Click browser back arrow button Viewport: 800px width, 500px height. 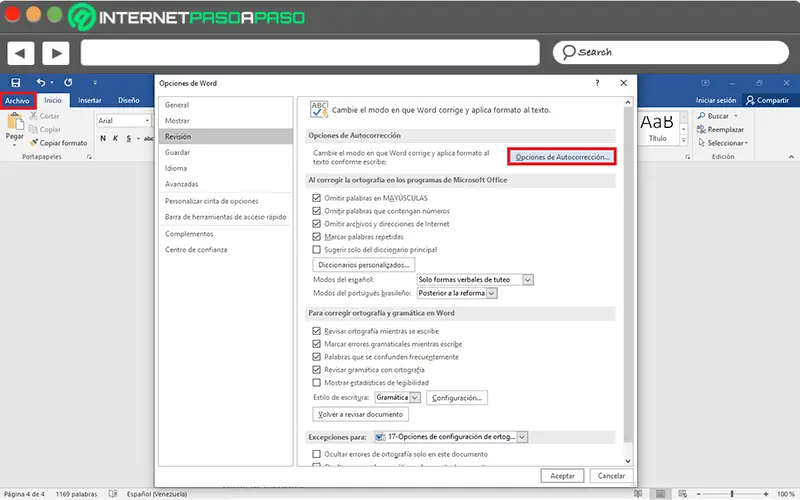tap(20, 53)
